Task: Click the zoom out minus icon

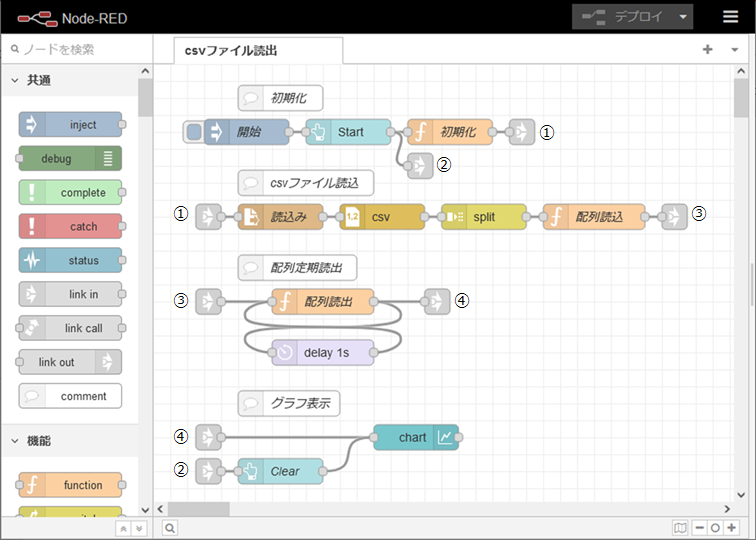Action: 700,527
